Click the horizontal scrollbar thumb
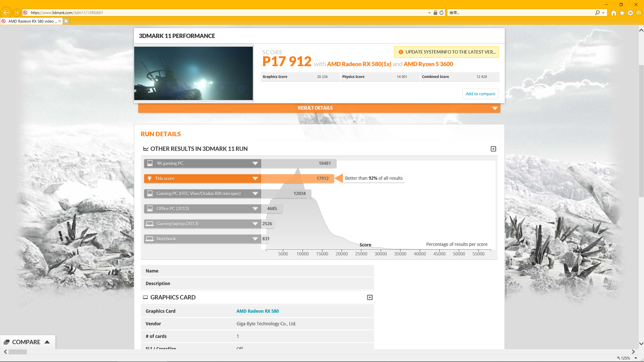The image size is (644, 362). pyautogui.click(x=18, y=352)
